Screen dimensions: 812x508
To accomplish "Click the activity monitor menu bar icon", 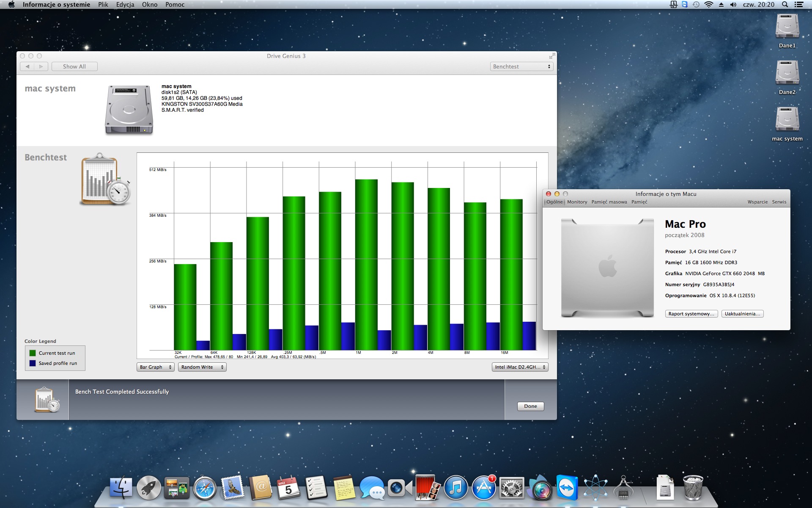I will pos(674,5).
